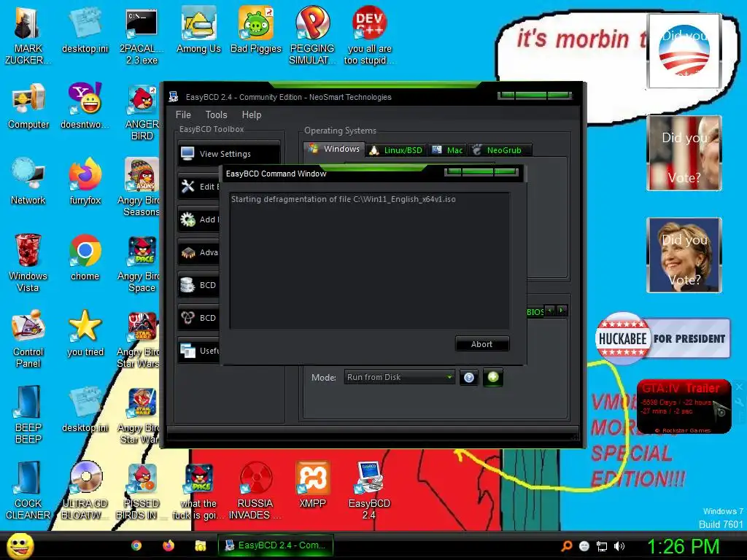Switch to the Windows tab
Viewport: 747px width, 560px height.
(334, 149)
